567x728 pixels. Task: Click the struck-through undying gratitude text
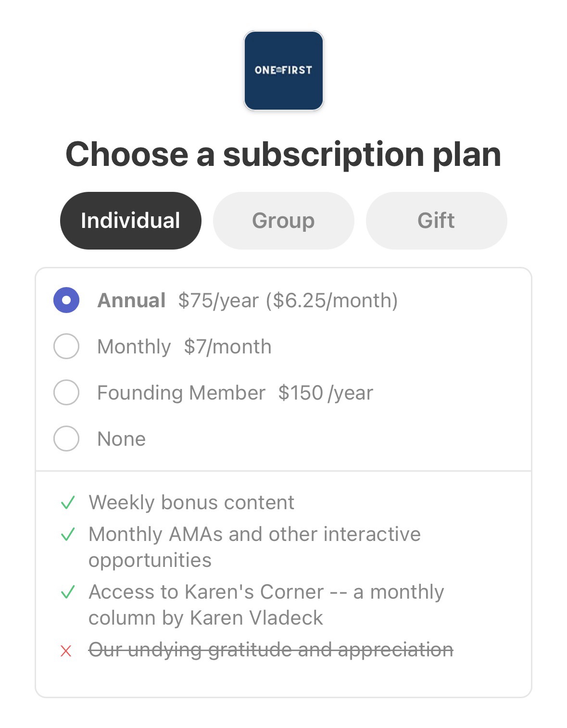tap(271, 650)
